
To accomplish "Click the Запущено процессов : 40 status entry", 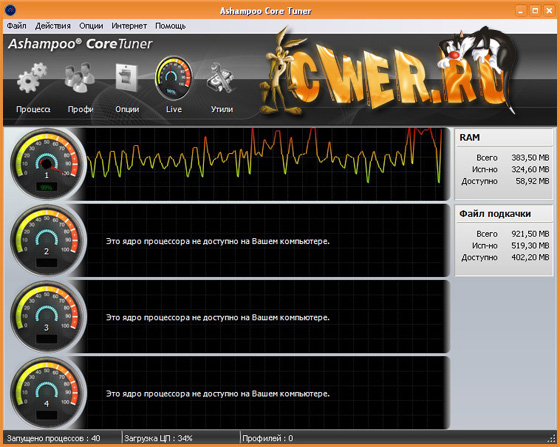I will click(x=54, y=438).
